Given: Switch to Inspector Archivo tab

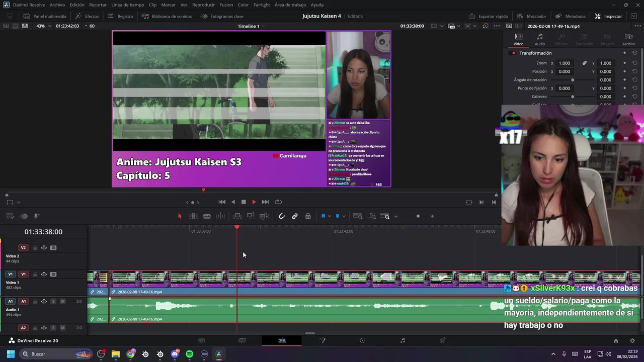Looking at the screenshot, I should [629, 39].
